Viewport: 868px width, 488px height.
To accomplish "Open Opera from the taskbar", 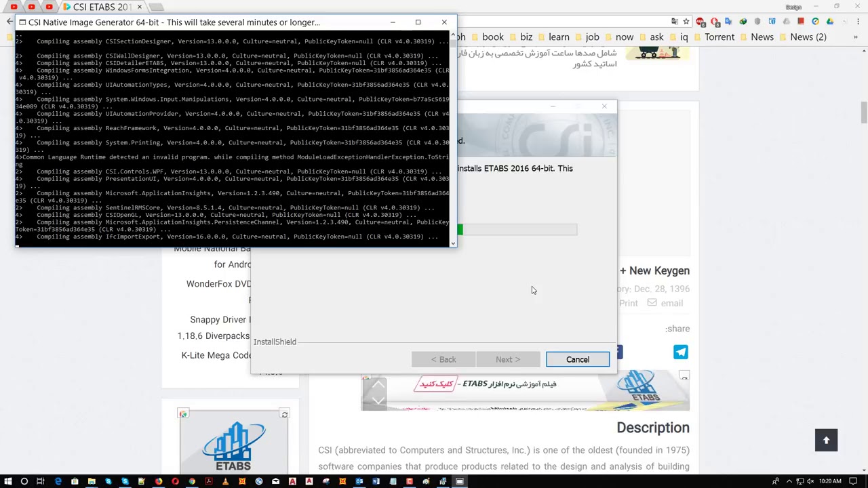I will (x=175, y=481).
